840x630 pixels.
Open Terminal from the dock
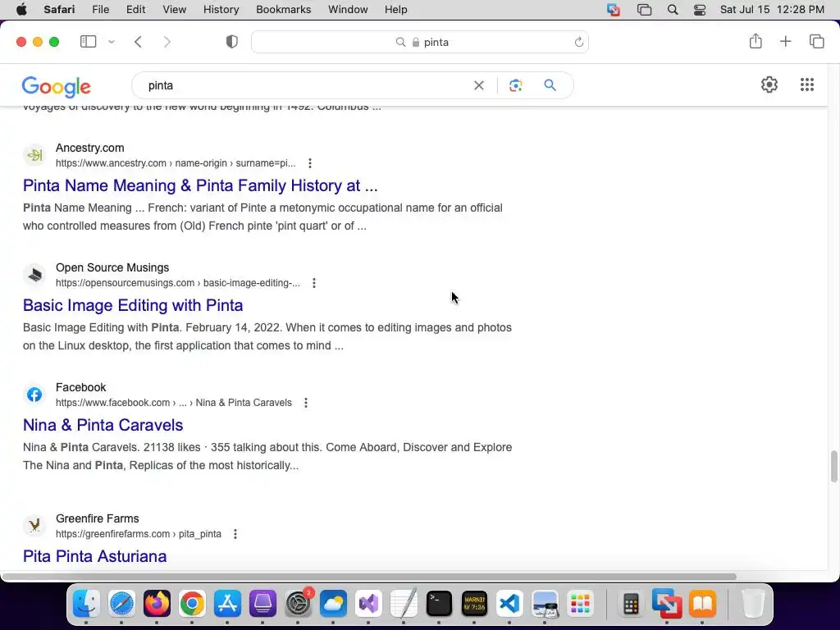pyautogui.click(x=439, y=605)
